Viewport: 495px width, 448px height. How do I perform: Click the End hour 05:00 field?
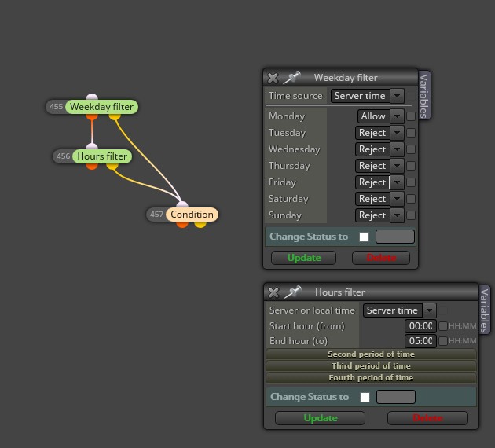(x=420, y=341)
